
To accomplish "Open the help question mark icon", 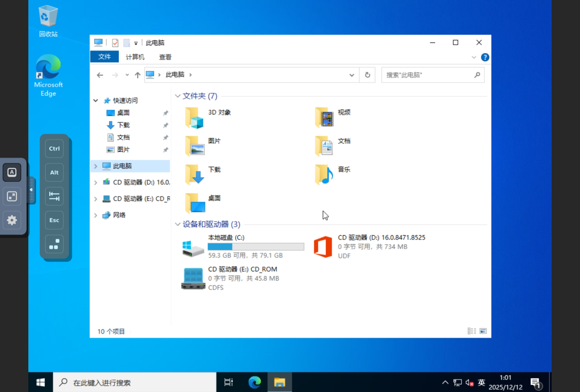I will pos(485,57).
